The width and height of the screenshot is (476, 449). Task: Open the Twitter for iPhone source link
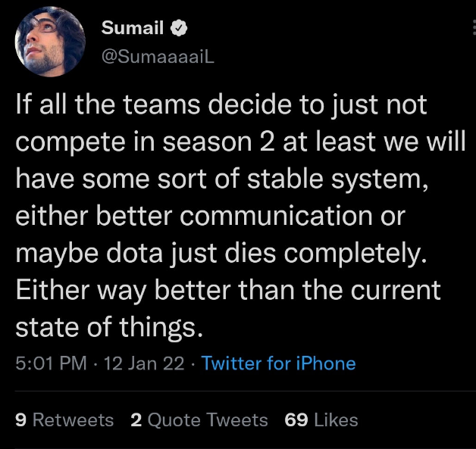278,363
